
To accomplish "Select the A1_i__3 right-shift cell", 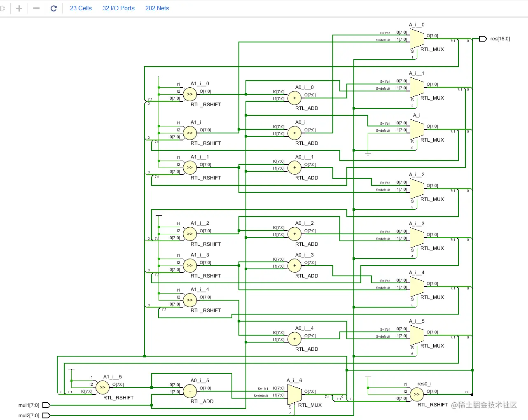I will tap(190, 266).
